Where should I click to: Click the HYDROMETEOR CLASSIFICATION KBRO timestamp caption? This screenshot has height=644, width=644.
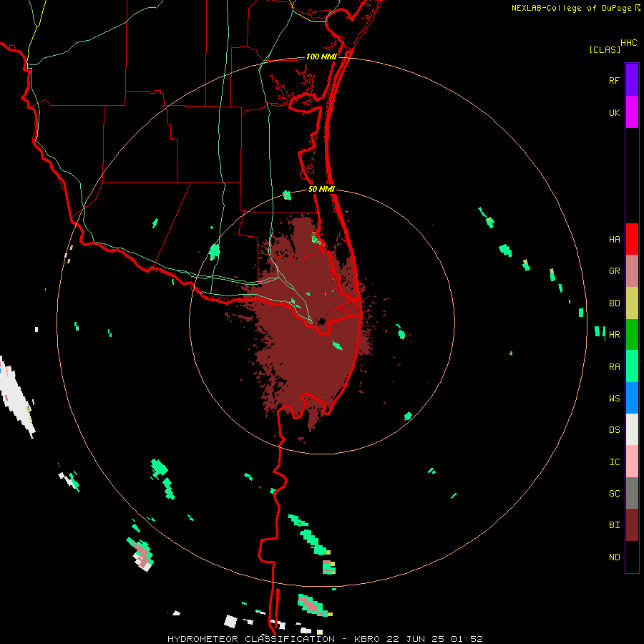pos(325,639)
